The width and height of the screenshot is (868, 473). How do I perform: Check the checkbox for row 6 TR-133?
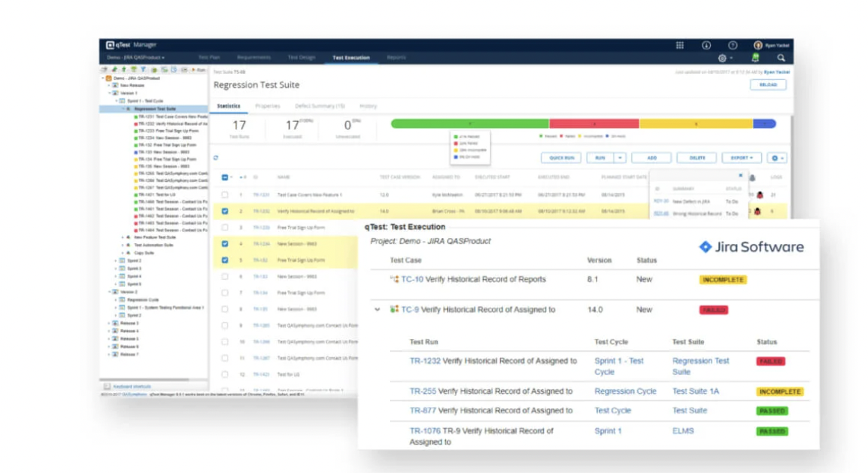(x=224, y=276)
